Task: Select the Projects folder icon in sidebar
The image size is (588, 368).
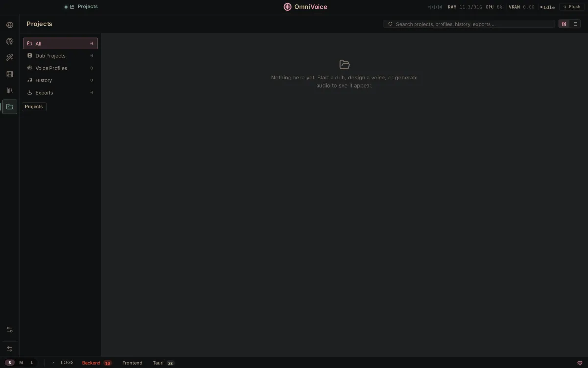Action: click(10, 106)
